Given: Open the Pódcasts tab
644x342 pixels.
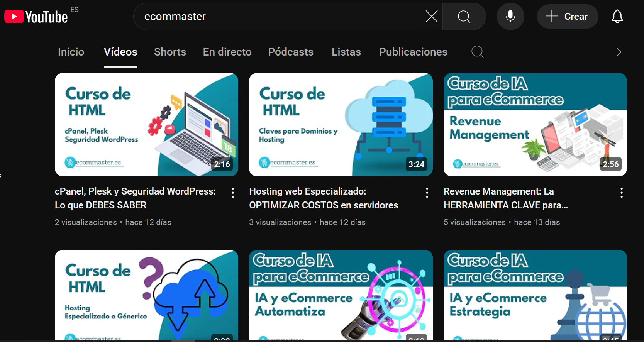Looking at the screenshot, I should (x=291, y=52).
